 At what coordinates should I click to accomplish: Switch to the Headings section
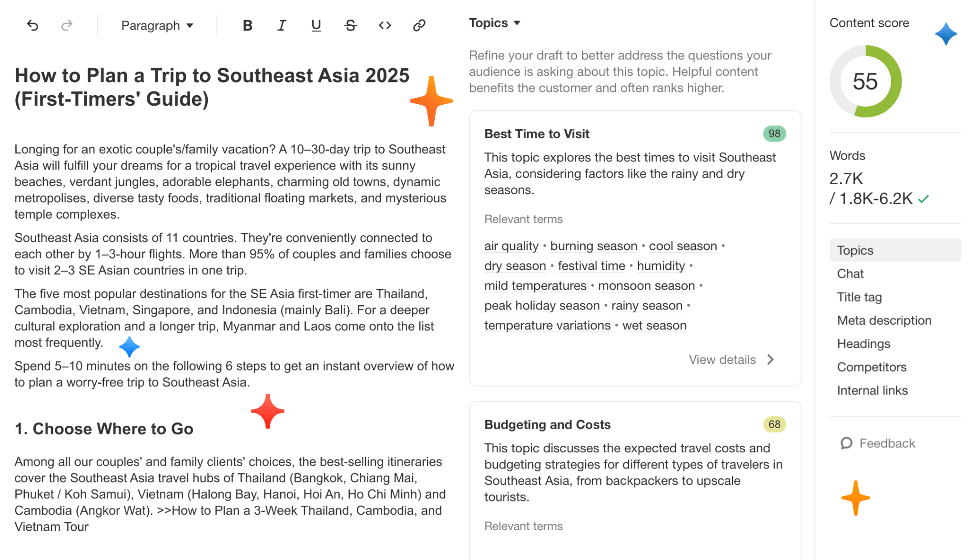coord(863,343)
